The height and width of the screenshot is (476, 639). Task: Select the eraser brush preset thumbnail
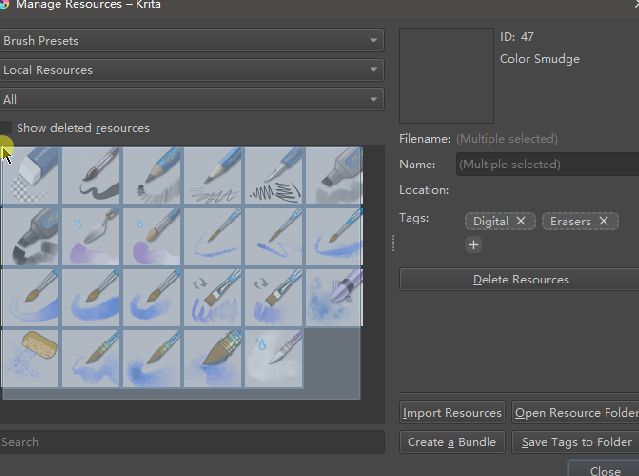[x=30, y=175]
